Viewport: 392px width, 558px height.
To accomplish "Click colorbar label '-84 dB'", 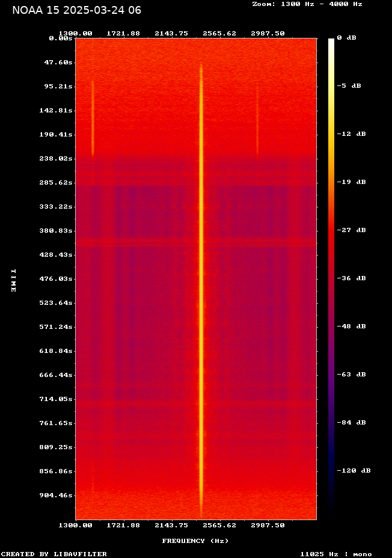I will [352, 423].
